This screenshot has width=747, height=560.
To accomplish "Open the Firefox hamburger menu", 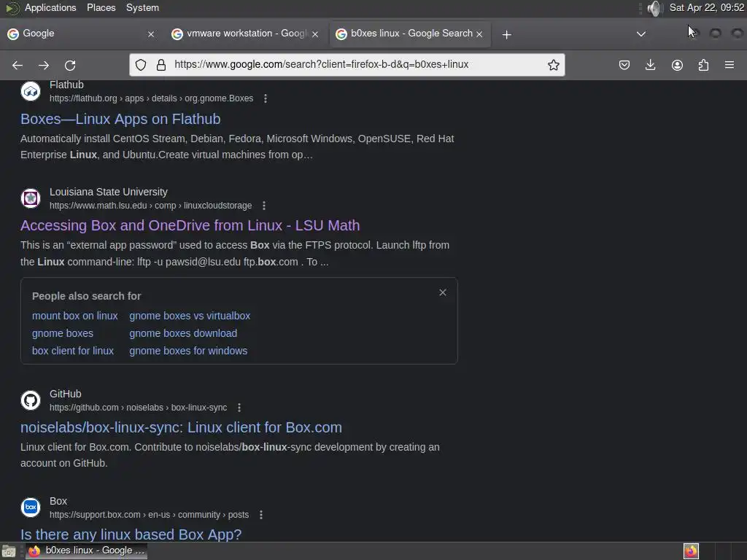I will pyautogui.click(x=729, y=65).
